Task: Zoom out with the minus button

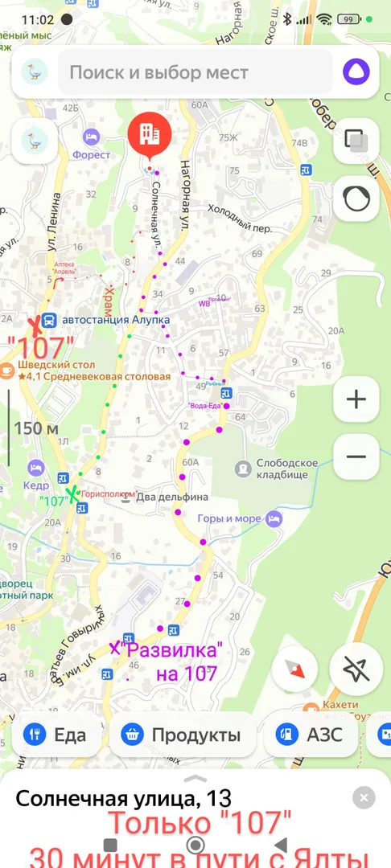Action: pyautogui.click(x=356, y=457)
